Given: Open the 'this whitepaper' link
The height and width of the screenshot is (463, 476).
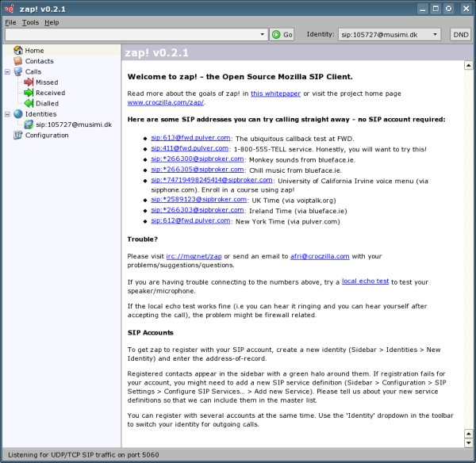Looking at the screenshot, I should [x=275, y=94].
